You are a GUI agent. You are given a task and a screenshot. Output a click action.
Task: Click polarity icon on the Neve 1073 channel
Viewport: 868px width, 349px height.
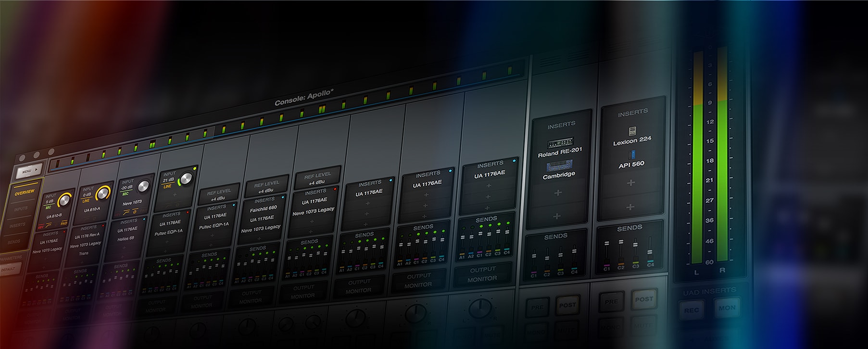click(x=135, y=212)
